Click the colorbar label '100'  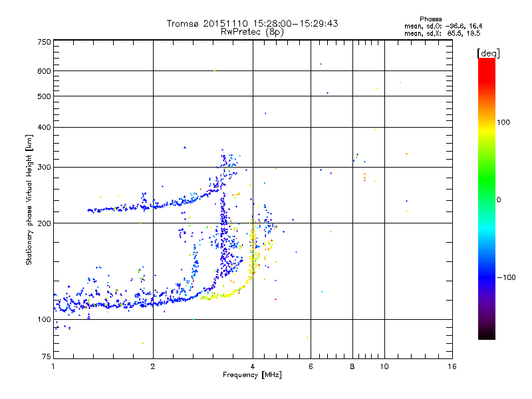click(503, 122)
